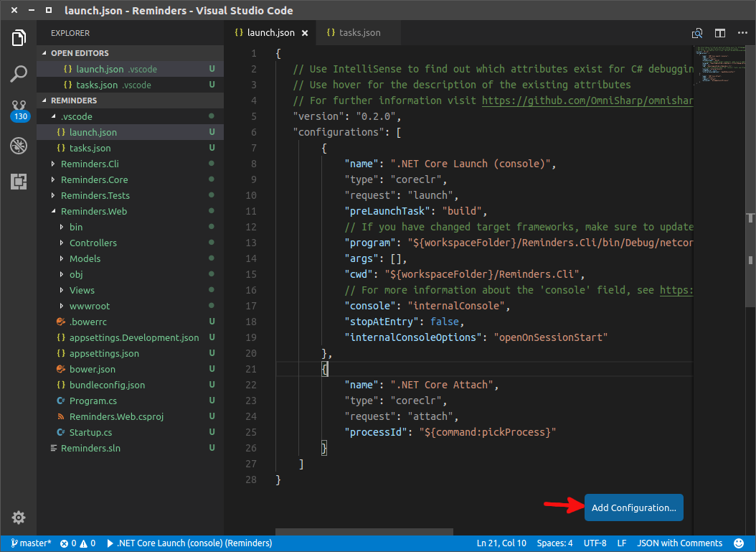Start .NET Core Launch (console) debug in status bar

(x=189, y=543)
